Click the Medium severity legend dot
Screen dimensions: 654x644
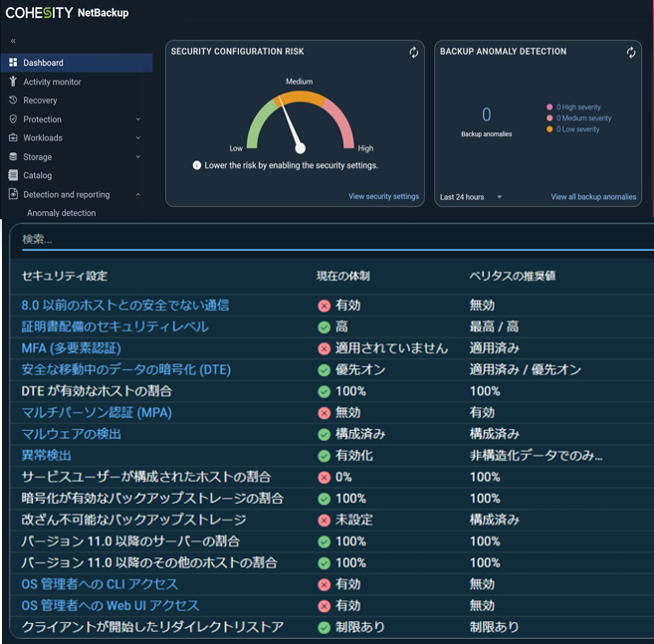549,118
